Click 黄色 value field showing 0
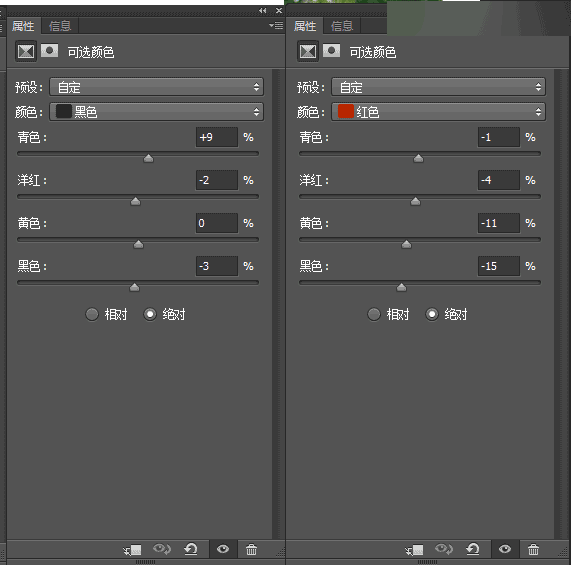 pos(217,223)
